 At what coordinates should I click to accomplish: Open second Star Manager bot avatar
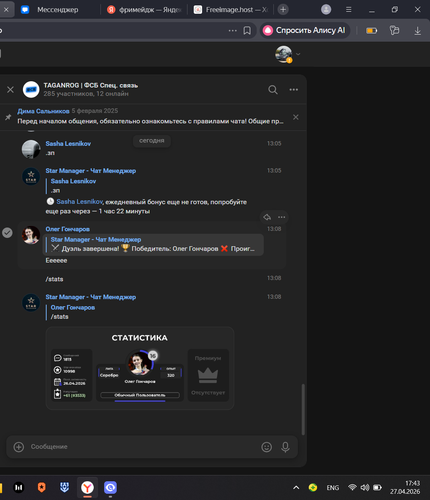31,303
